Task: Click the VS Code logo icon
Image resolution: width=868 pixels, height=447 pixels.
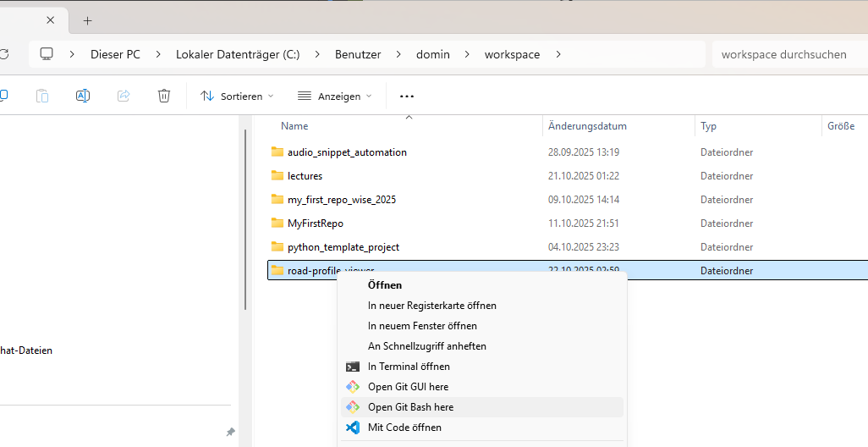Action: 353,428
